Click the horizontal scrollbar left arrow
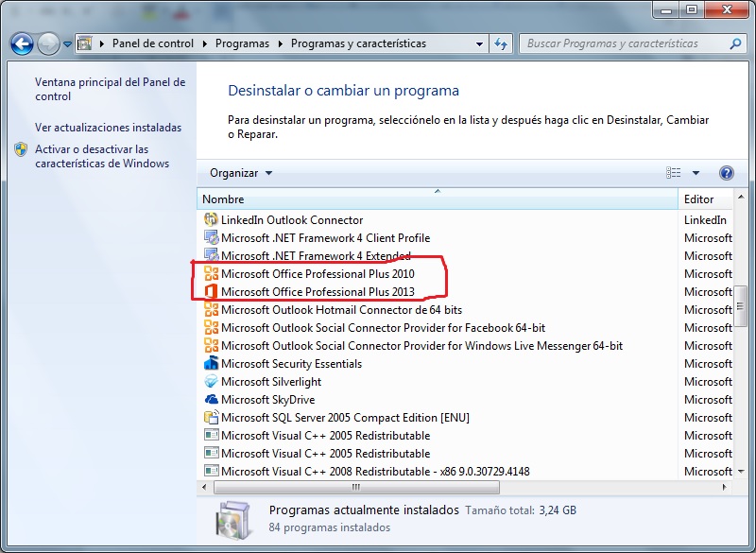The image size is (756, 553). (204, 487)
